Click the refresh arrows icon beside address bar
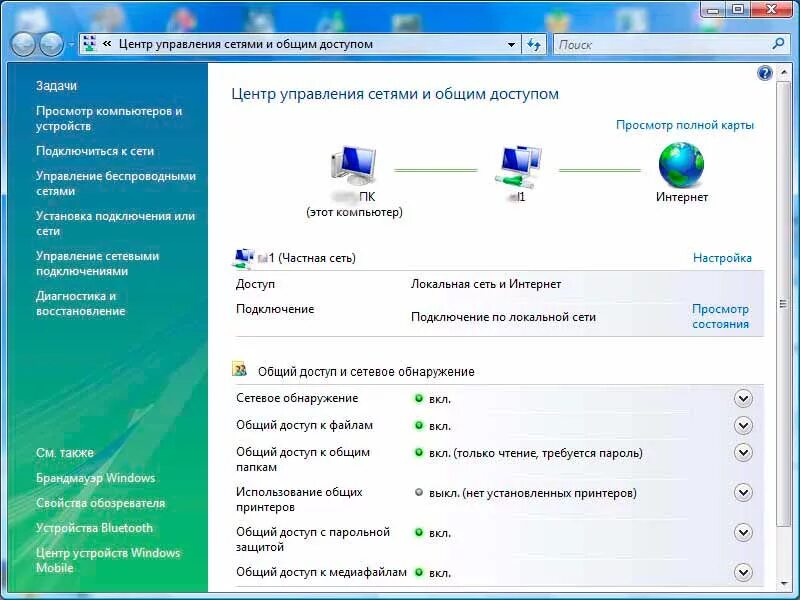Viewport: 800px width, 600px height. click(534, 44)
